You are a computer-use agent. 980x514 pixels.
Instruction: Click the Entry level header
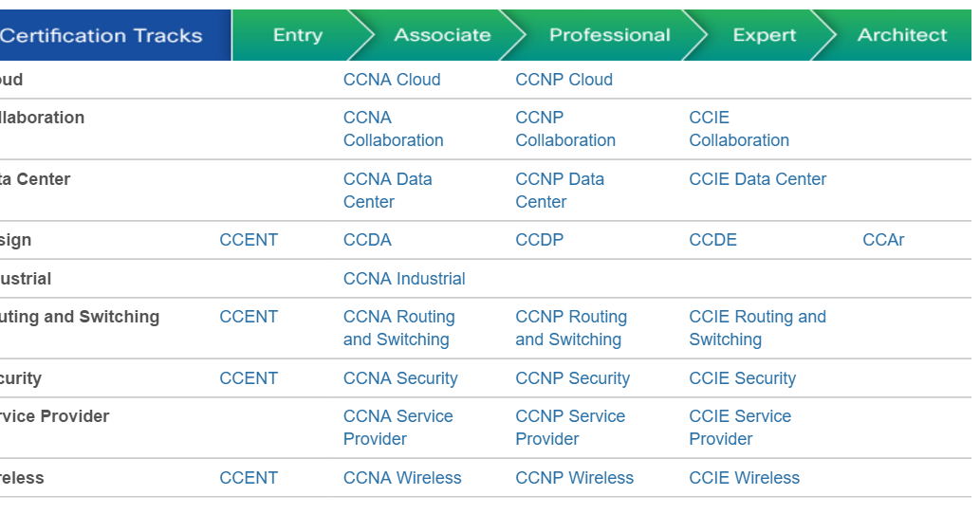click(x=298, y=35)
